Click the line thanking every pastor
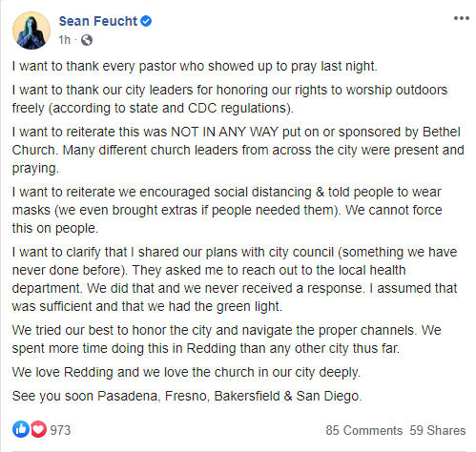Image resolution: width=476 pixels, height=452 pixels. pos(195,67)
